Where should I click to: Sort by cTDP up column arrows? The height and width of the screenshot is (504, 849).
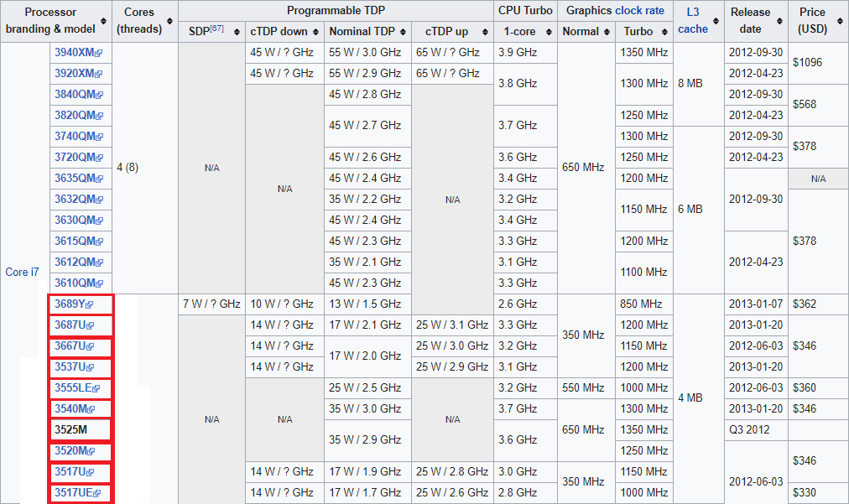point(485,32)
